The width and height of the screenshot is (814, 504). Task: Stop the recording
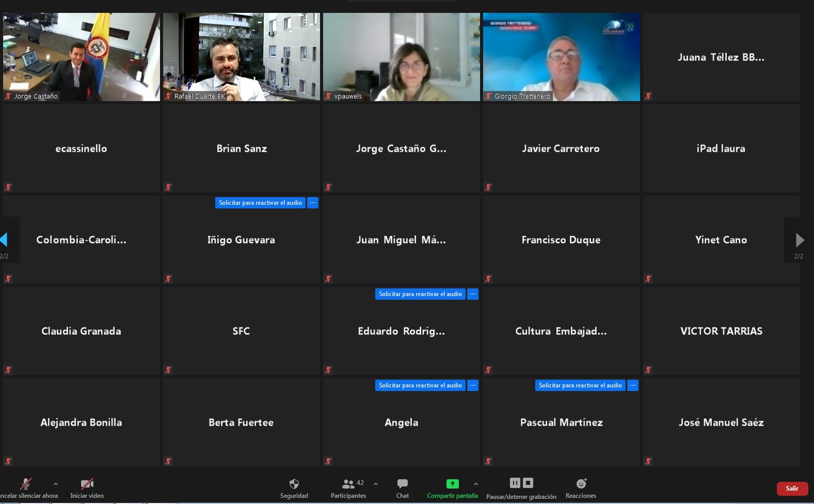tap(528, 483)
